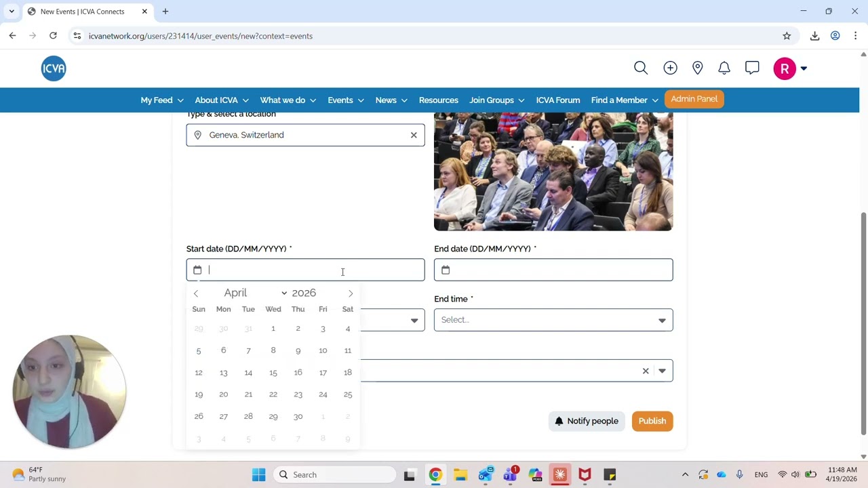Open Windows Start menu
The height and width of the screenshot is (488, 868).
pos(259,474)
